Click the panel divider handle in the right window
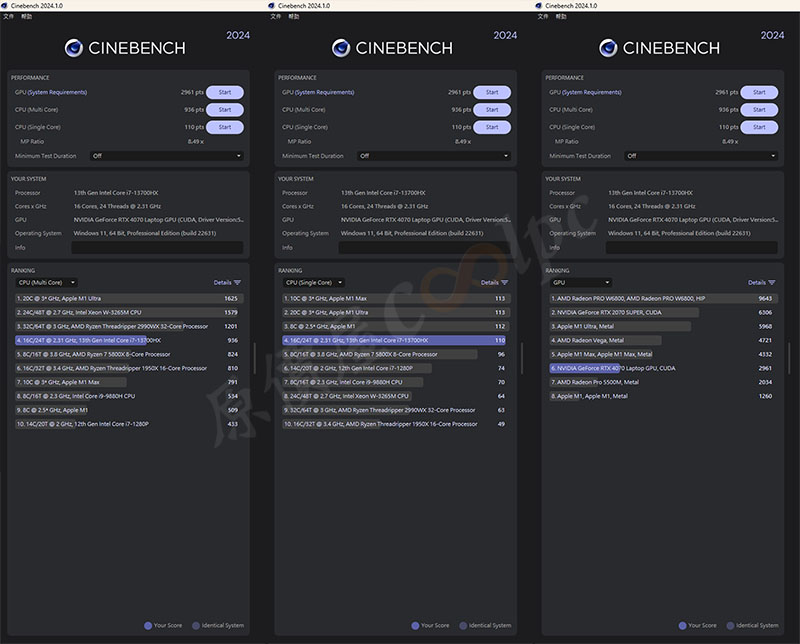Screen dimensions: 800x644 [789, 358]
